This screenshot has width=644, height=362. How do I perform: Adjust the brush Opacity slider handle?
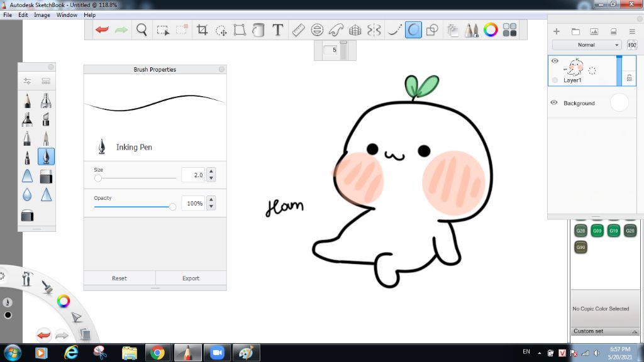172,207
